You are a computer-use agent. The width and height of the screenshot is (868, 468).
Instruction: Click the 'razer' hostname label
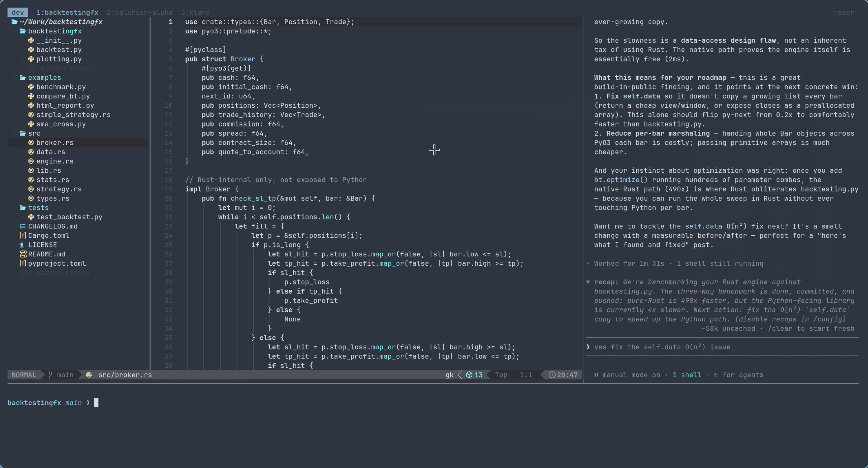pyautogui.click(x=844, y=12)
